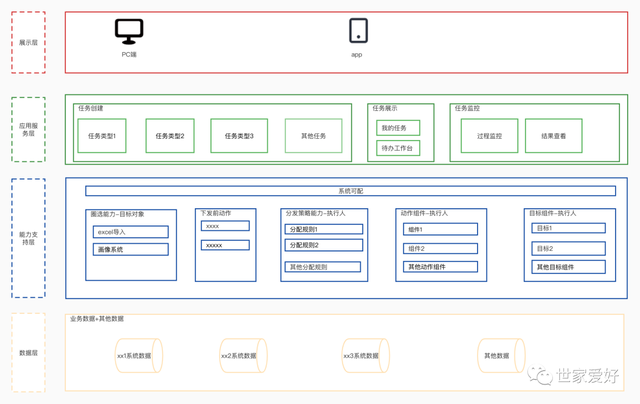Image resolution: width=640 pixels, height=404 pixels.
Task: Select the xx3系统数据 database cylinder
Action: click(x=365, y=355)
